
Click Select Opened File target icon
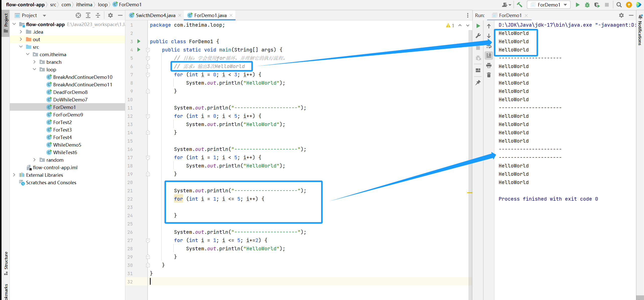tap(78, 15)
